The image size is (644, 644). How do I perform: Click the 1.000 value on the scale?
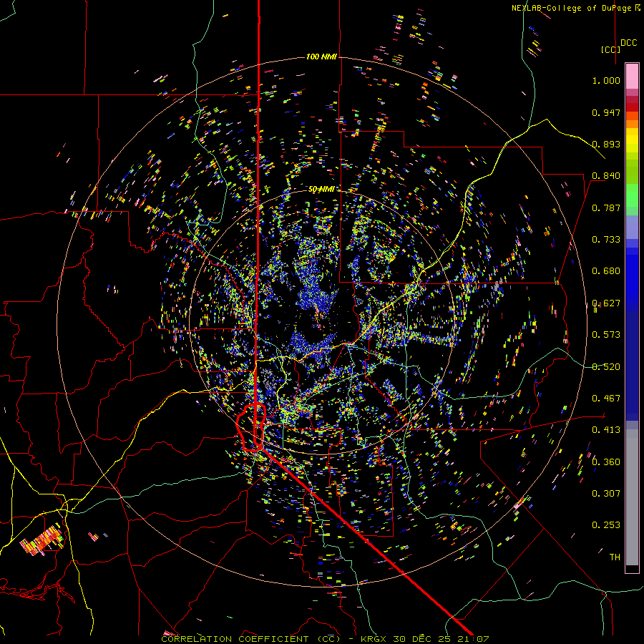point(606,80)
